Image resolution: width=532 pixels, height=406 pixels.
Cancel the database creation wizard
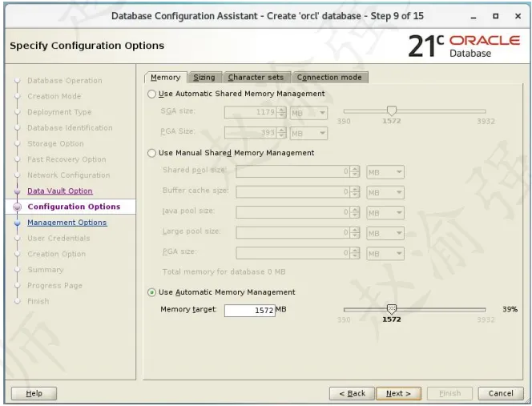[501, 393]
